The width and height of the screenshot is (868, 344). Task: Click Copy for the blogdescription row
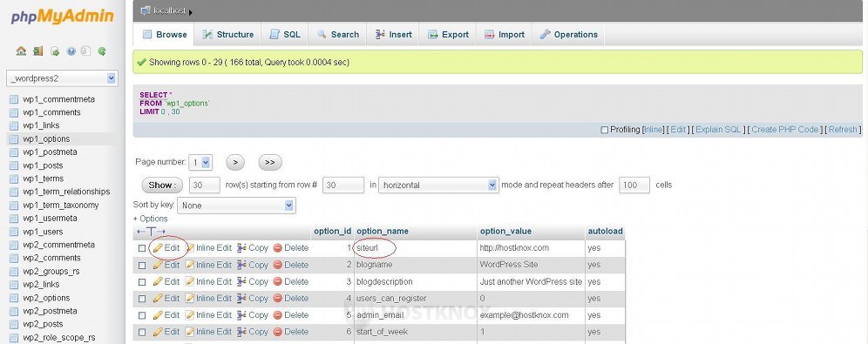(x=253, y=281)
